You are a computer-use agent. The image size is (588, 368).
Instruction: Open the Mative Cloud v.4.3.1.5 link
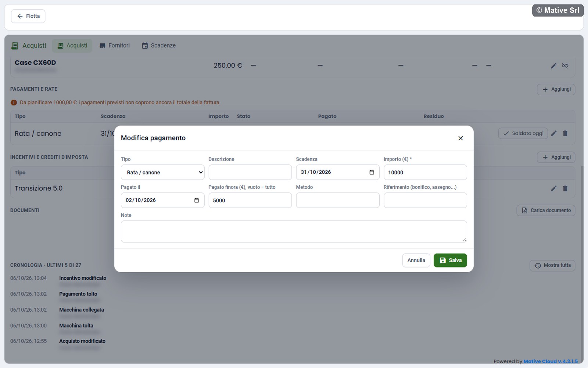click(551, 361)
